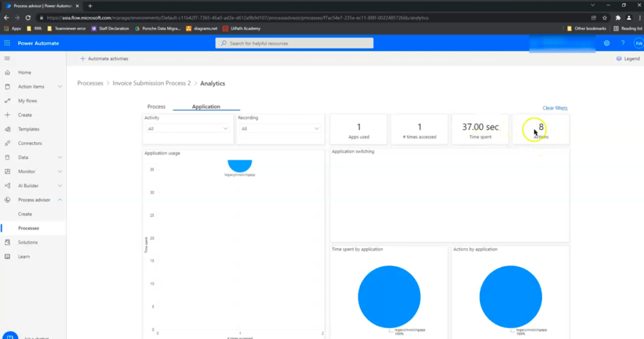
Task: Click the Templates icon
Action: coord(8,129)
